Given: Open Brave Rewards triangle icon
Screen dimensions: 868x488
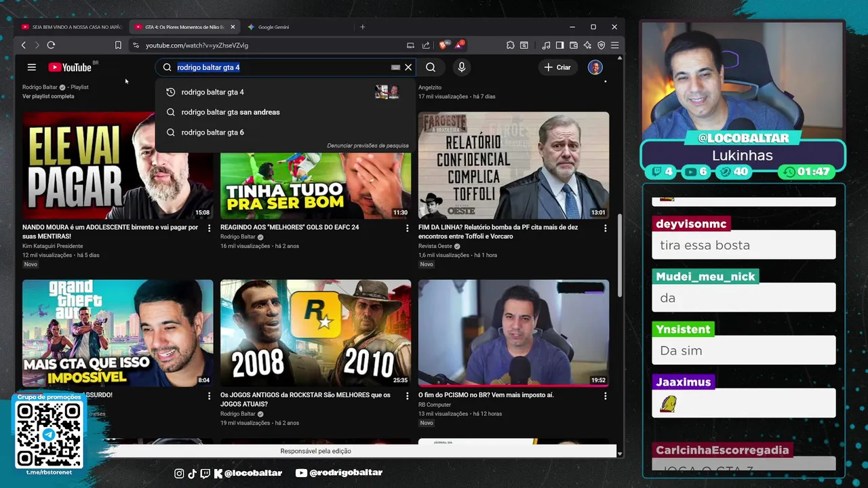Looking at the screenshot, I should 459,45.
